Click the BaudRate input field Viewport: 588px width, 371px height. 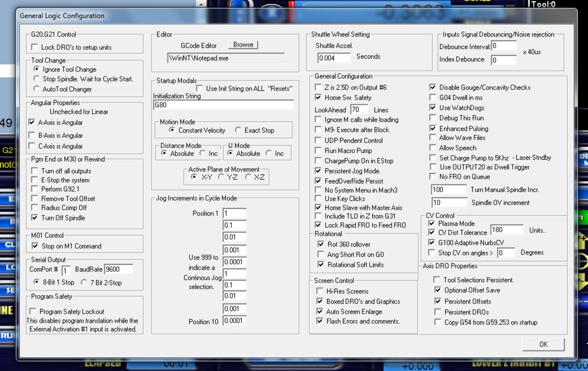(118, 269)
